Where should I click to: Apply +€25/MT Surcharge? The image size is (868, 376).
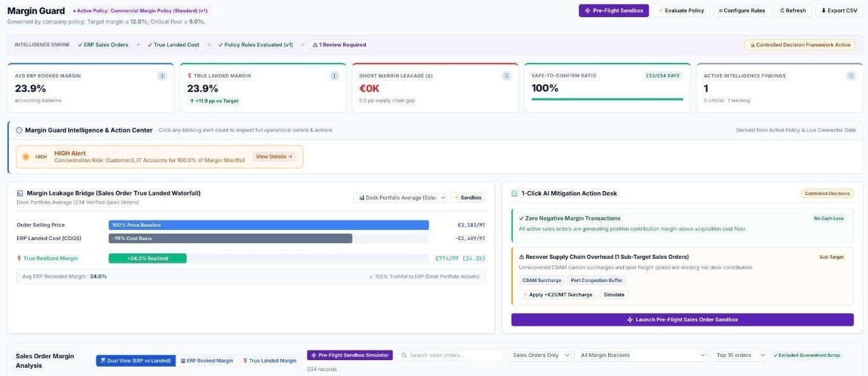point(557,295)
